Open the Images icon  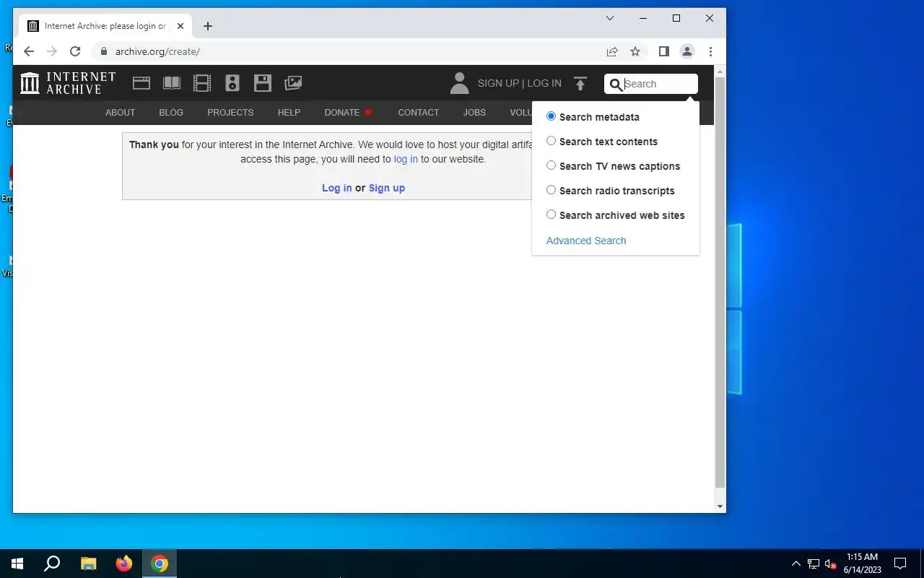tap(293, 83)
